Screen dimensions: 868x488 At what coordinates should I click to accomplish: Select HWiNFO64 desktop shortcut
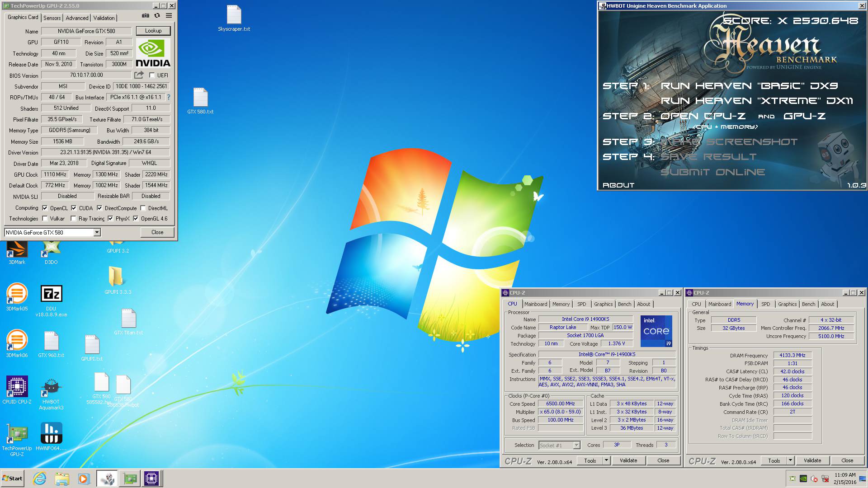pos(51,437)
